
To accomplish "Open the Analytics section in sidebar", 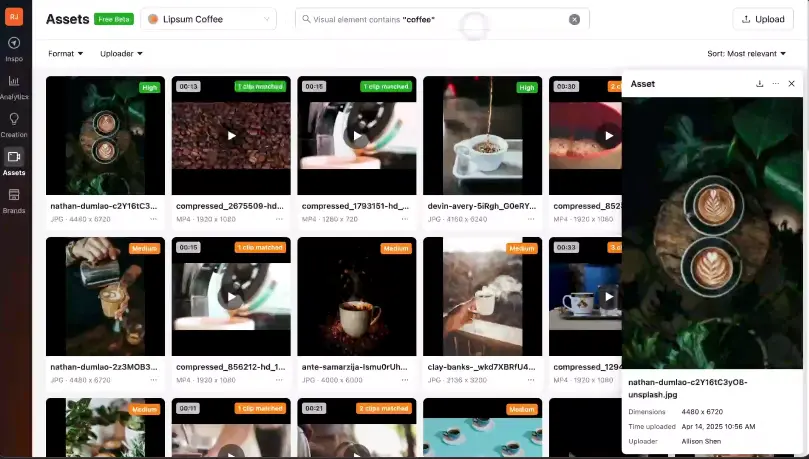I will pyautogui.click(x=14, y=85).
